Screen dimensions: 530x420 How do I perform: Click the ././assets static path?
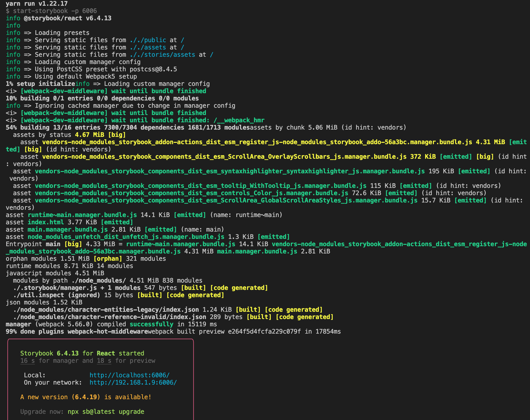148,47
